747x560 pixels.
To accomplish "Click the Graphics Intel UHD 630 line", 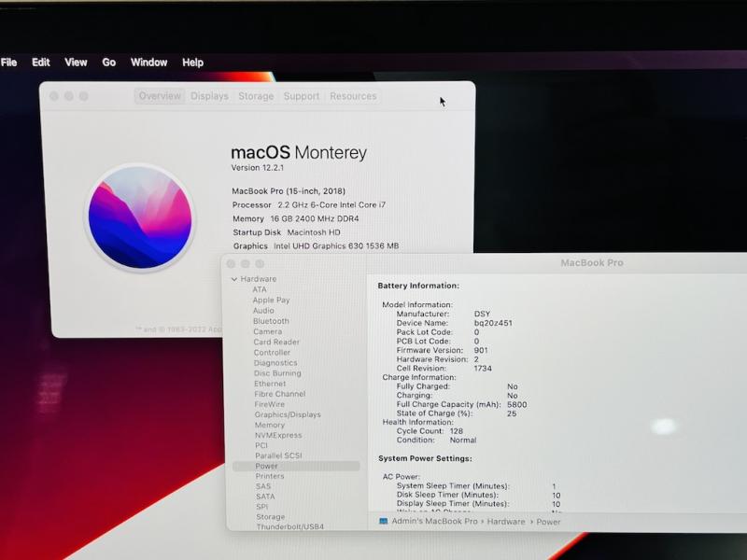I will pyautogui.click(x=316, y=246).
